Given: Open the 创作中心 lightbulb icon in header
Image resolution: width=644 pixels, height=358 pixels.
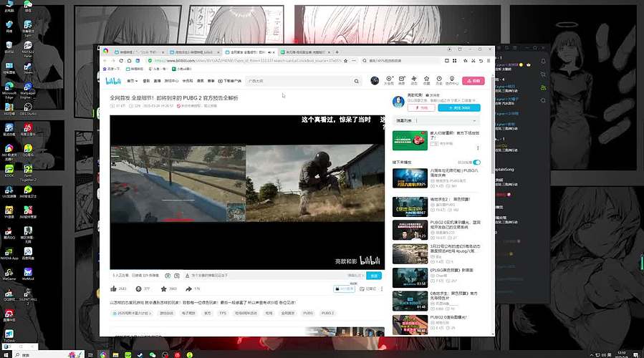Looking at the screenshot, I should point(452,80).
